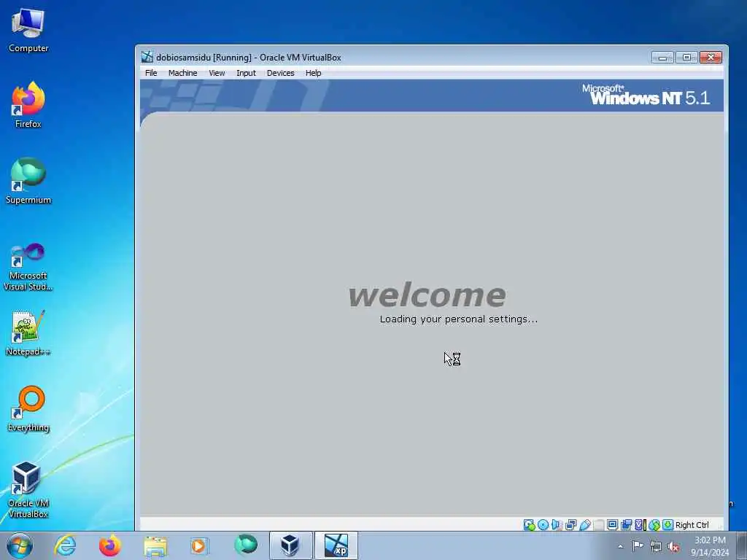
Task: Switch to the running XP VM taskbar button
Action: point(336,545)
